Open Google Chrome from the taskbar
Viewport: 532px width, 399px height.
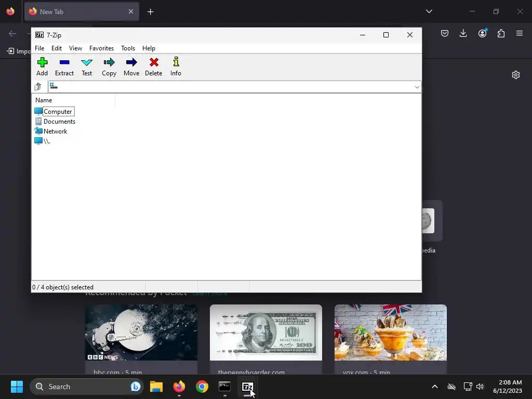point(202,387)
